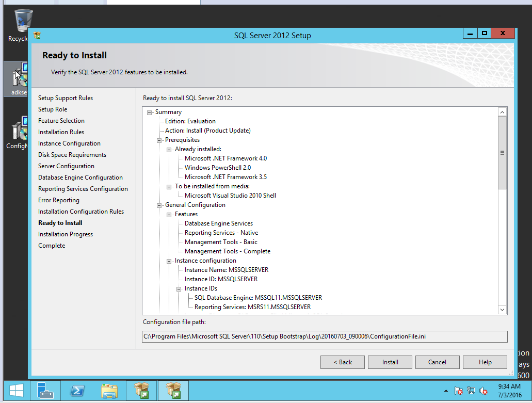Select Database Engine Services row
Viewport: 532px width, 403px height.
click(219, 223)
